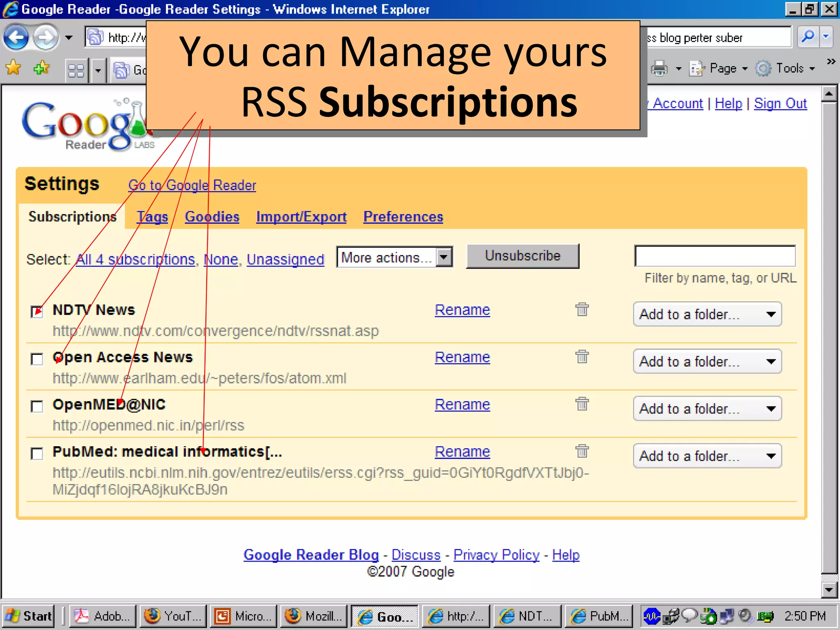Switch to the Microsoft PowerPoint taskbar item
This screenshot has width=840, height=630.
click(x=244, y=616)
